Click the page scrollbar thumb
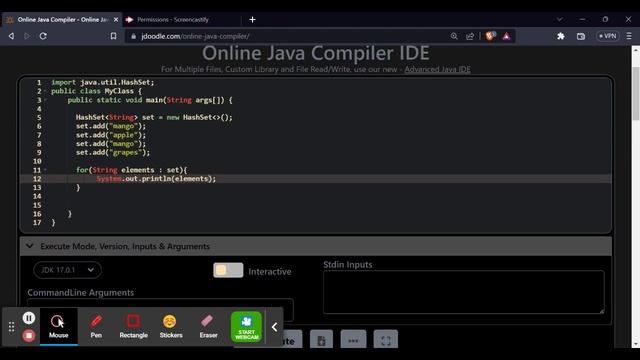 click(x=636, y=94)
